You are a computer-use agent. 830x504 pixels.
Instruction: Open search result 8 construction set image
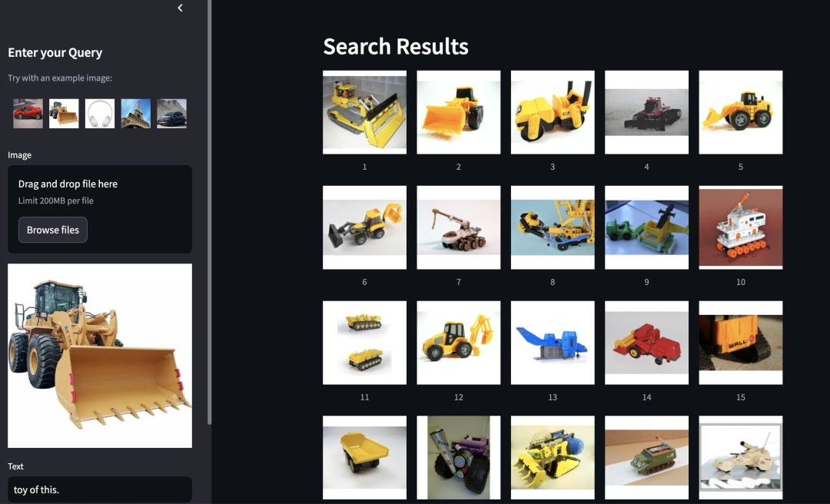553,227
